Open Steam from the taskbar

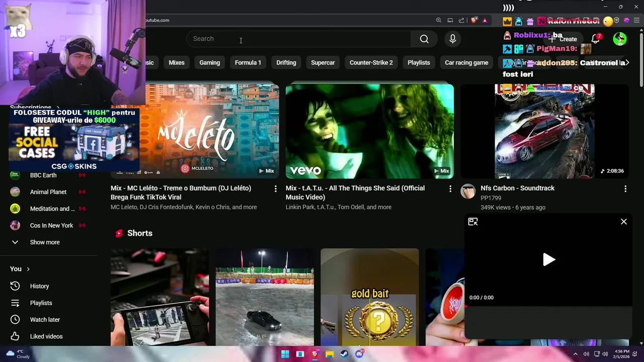[344, 354]
